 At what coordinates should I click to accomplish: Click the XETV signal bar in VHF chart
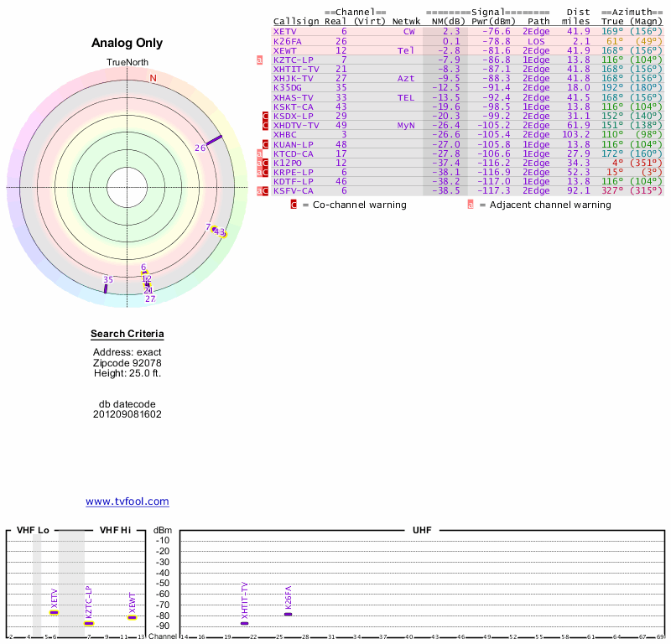tap(54, 612)
